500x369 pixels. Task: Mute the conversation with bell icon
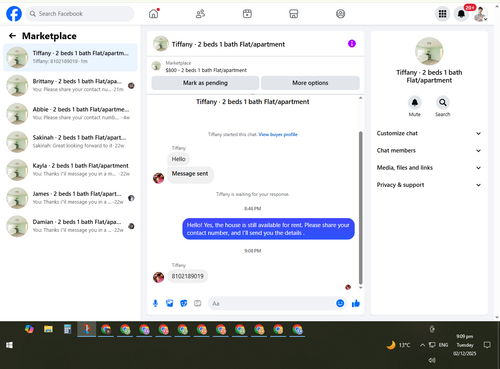click(415, 103)
